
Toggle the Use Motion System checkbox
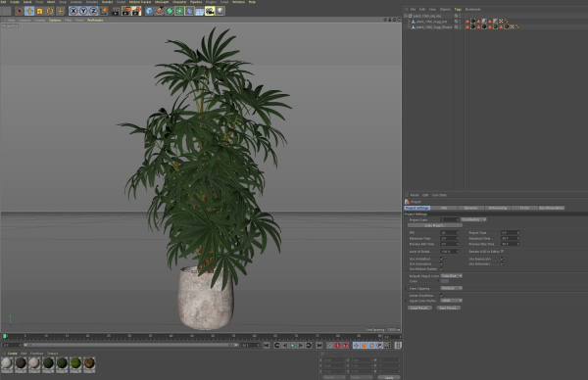pyautogui.click(x=442, y=268)
